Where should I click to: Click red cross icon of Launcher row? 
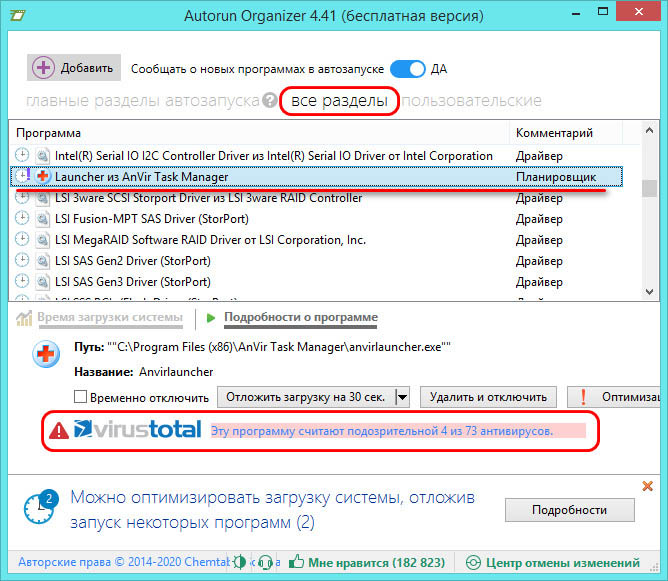click(x=42, y=176)
